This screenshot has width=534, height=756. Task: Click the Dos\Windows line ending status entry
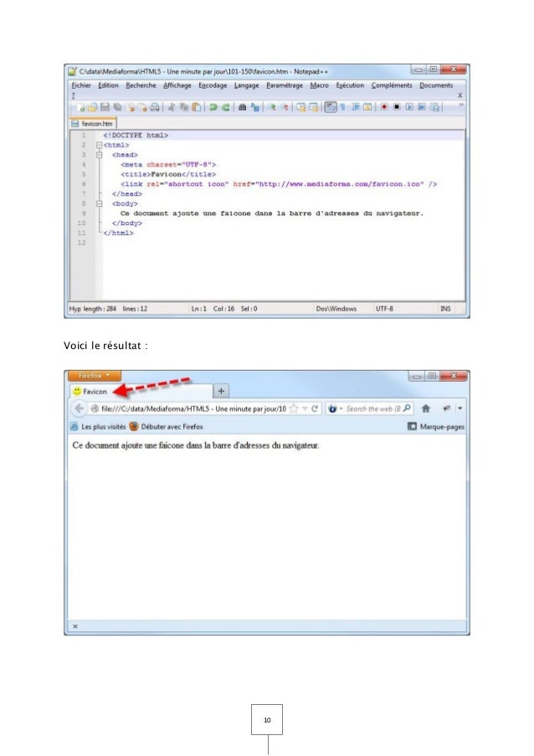click(x=336, y=309)
